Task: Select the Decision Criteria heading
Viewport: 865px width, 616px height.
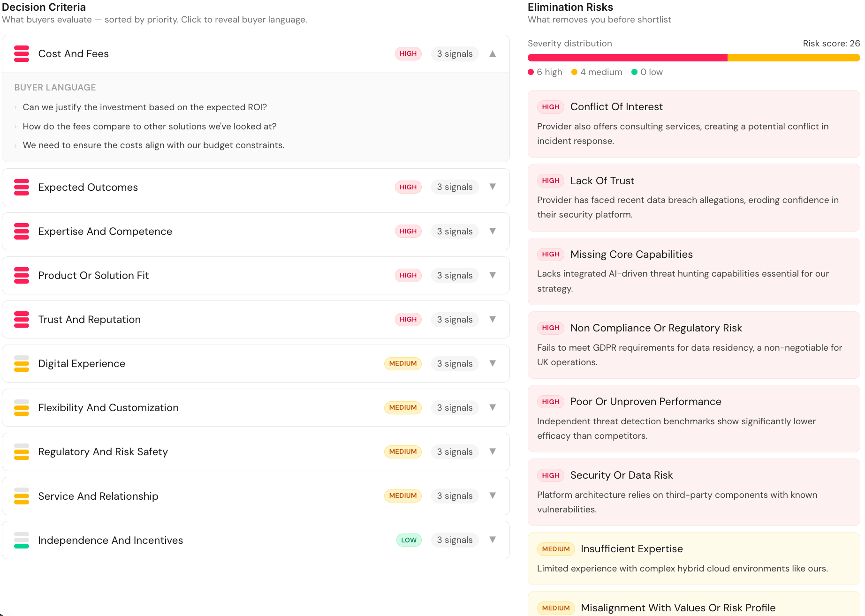Action: 44,7
